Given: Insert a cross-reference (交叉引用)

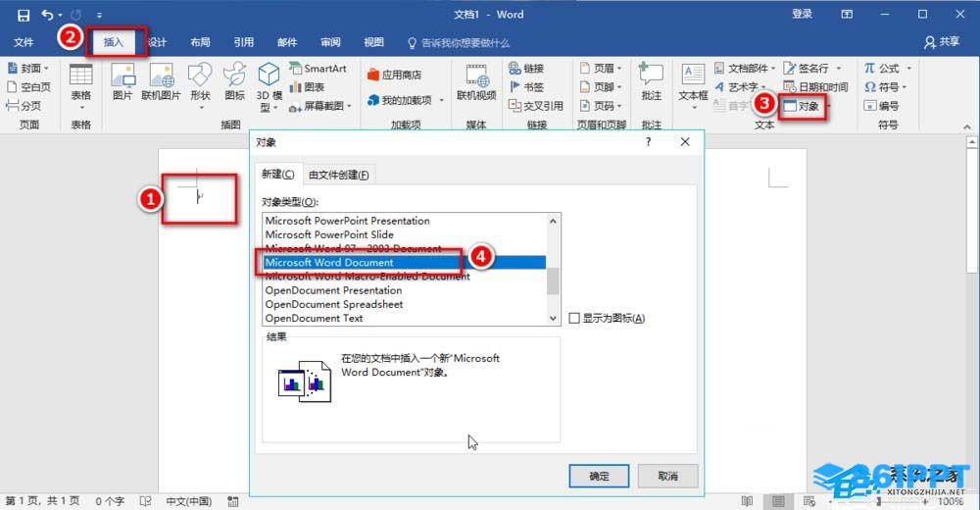Looking at the screenshot, I should (536, 106).
